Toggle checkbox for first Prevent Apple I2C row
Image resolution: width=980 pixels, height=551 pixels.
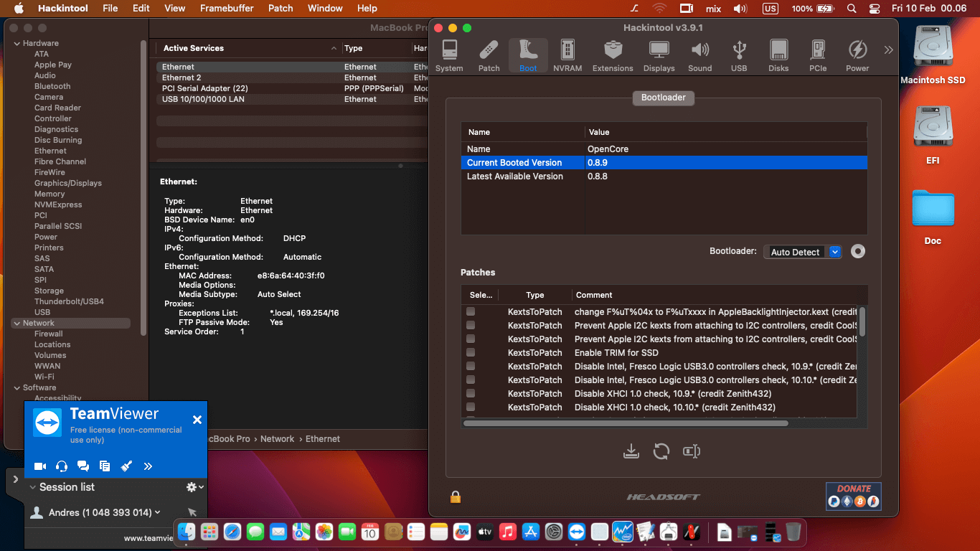[471, 325]
